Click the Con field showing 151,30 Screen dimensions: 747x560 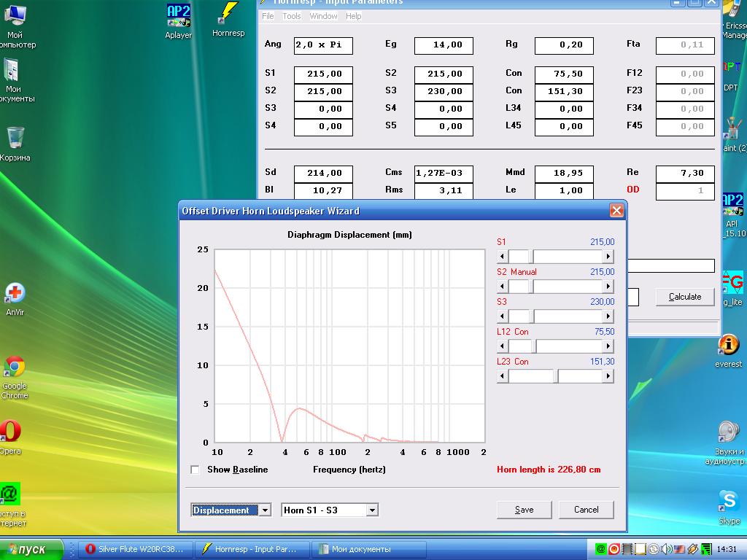564,91
